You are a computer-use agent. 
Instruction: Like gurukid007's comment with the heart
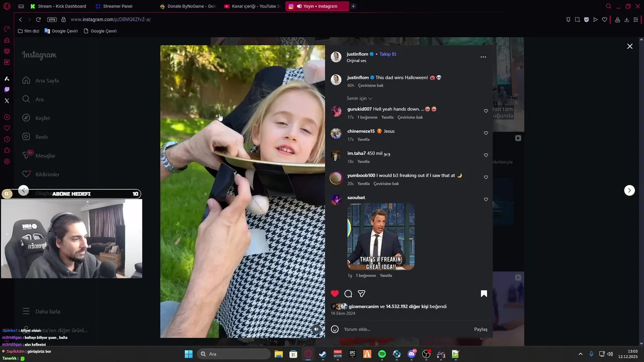click(486, 111)
